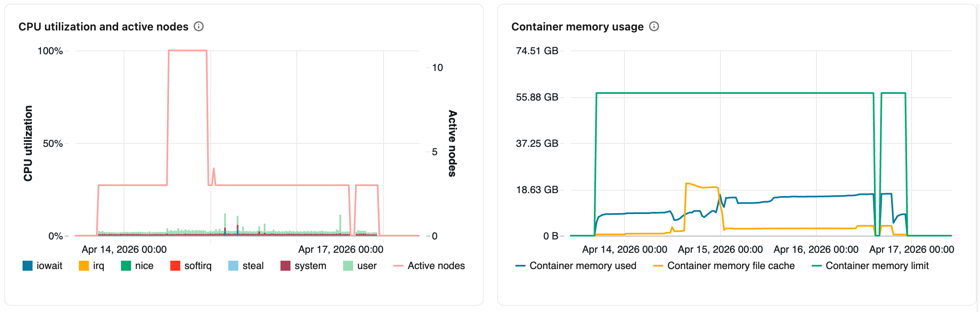Image resolution: width=980 pixels, height=312 pixels.
Task: Click the Container memory usage heading
Action: [x=577, y=27]
